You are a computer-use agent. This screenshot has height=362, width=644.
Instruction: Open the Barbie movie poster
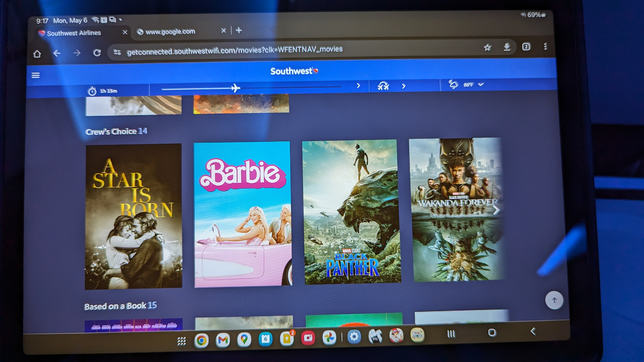click(243, 214)
